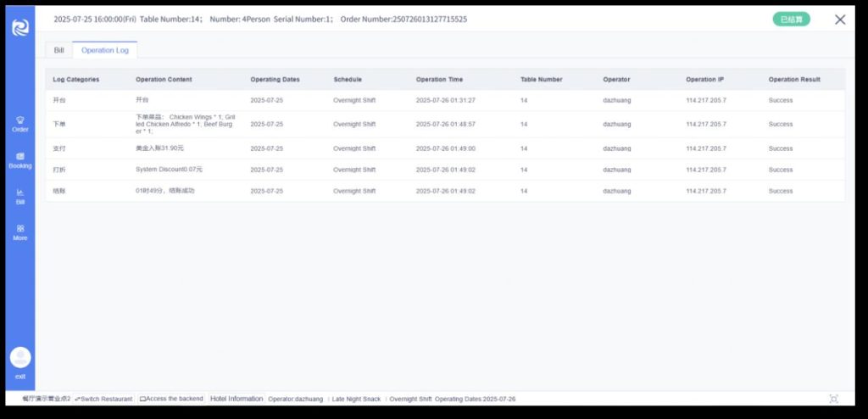
Task: Select the Operation Log tab
Action: pyautogui.click(x=105, y=51)
